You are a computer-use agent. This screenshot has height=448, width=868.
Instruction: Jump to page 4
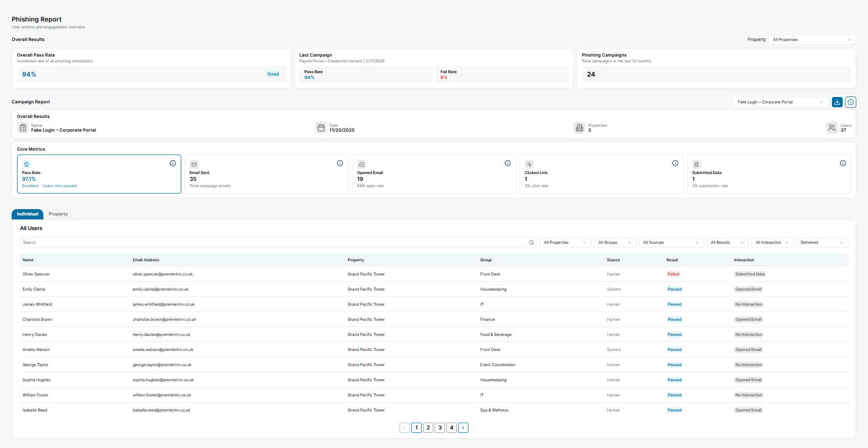[451, 428]
